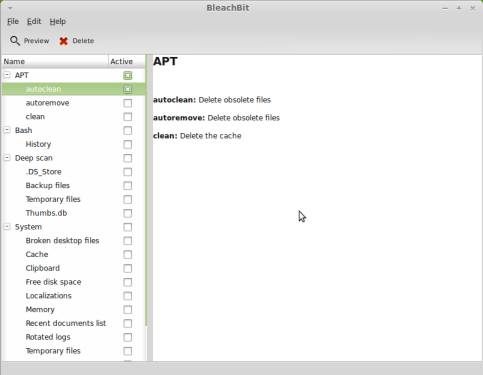483x375 pixels.
Task: Open the Help menu
Action: coord(58,21)
